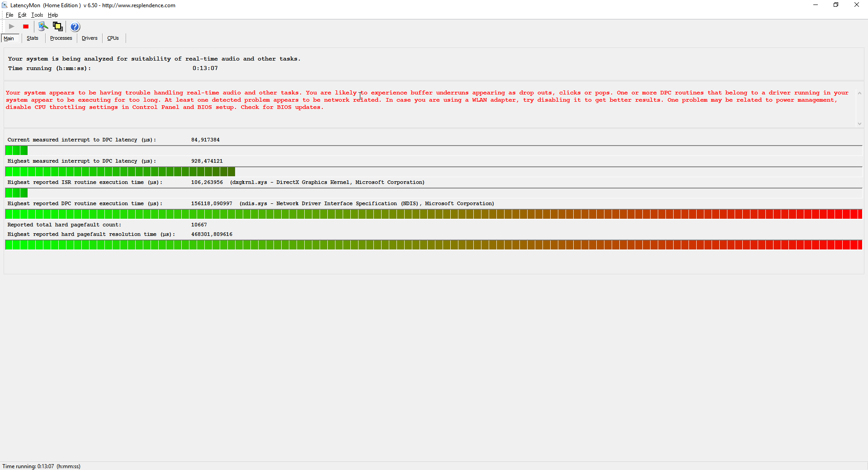The height and width of the screenshot is (470, 868).
Task: Click current latency value 84,917384
Action: (205, 140)
